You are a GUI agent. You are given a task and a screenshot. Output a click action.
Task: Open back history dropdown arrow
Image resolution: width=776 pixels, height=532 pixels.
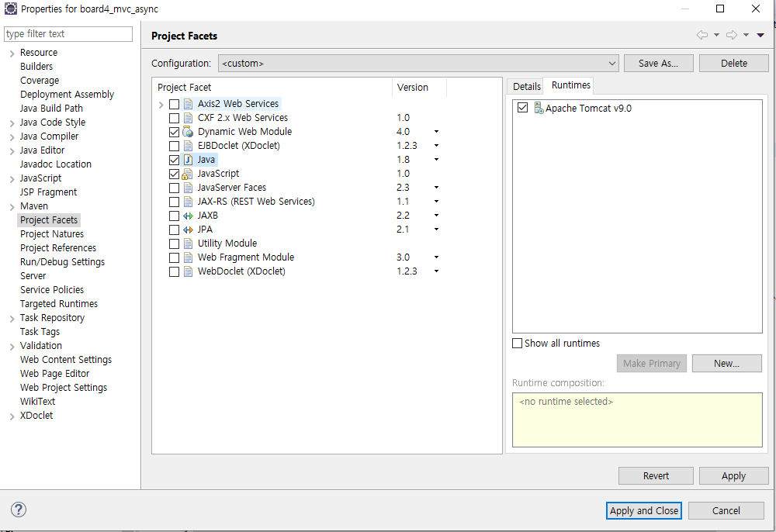[716, 35]
